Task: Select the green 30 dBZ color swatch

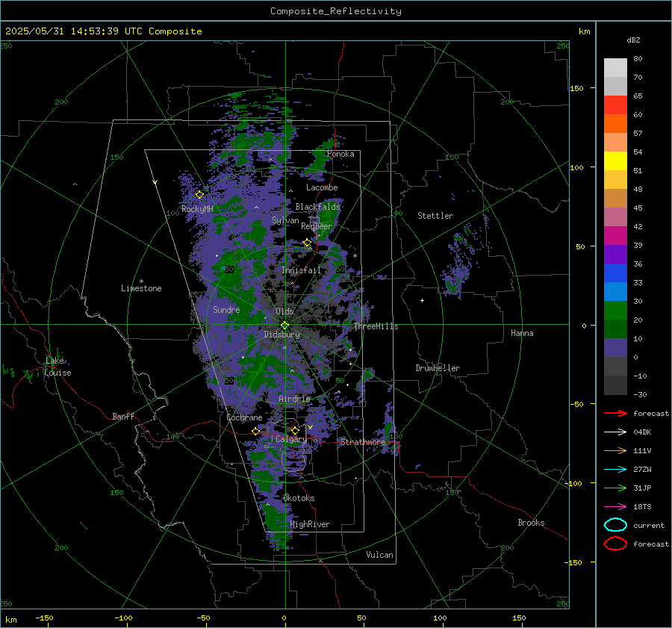Action: tap(615, 310)
